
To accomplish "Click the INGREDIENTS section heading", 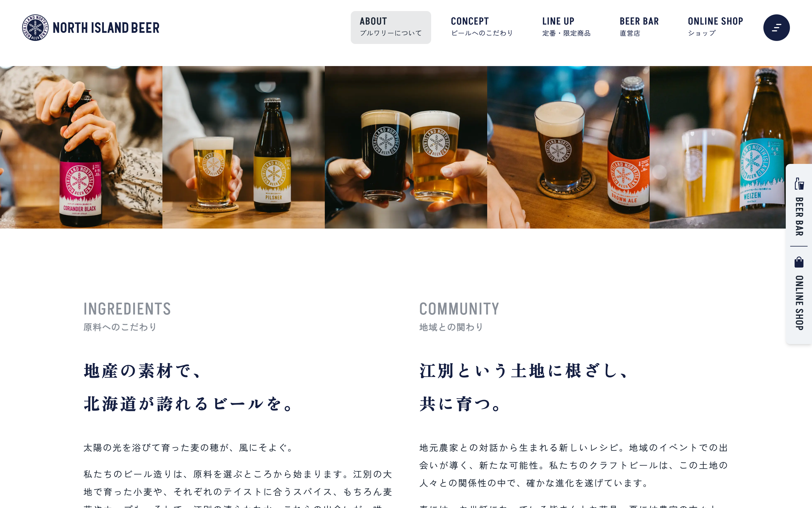I will click(x=127, y=309).
